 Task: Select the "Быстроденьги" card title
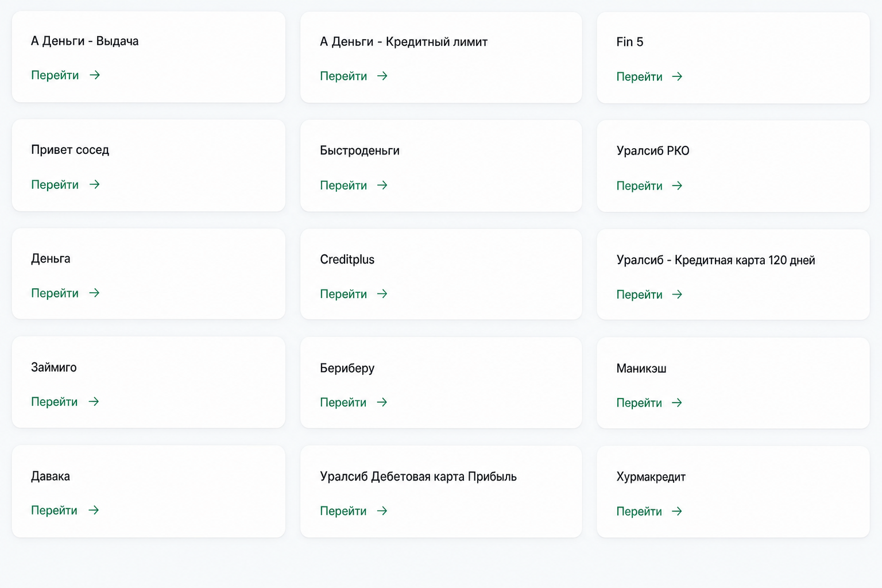pos(360,150)
